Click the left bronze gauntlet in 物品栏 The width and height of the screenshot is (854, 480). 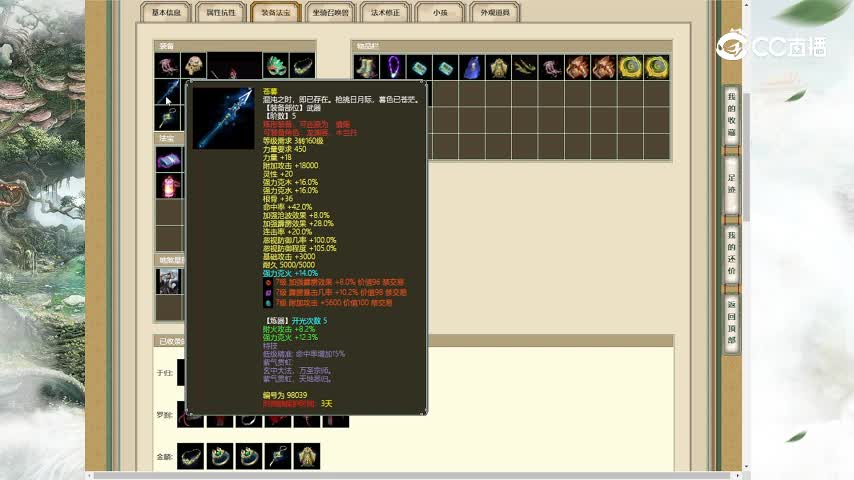577,67
